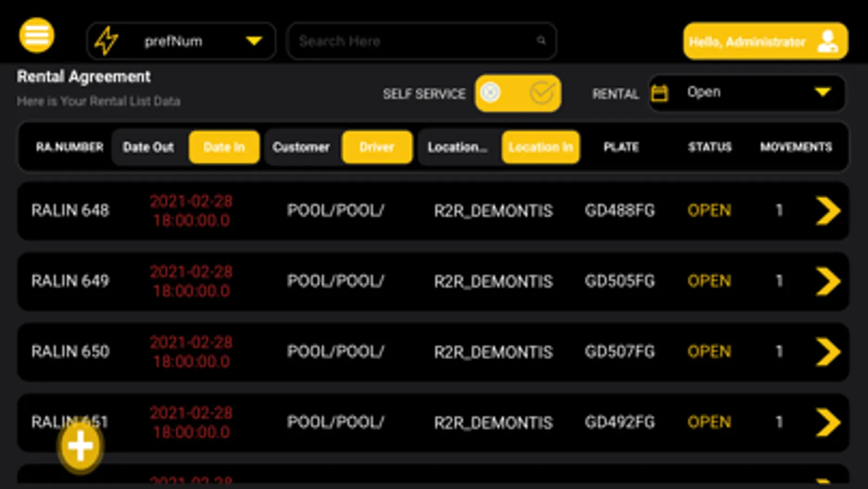
Task: Open RALIN 651 via its chevron
Action: 828,423
